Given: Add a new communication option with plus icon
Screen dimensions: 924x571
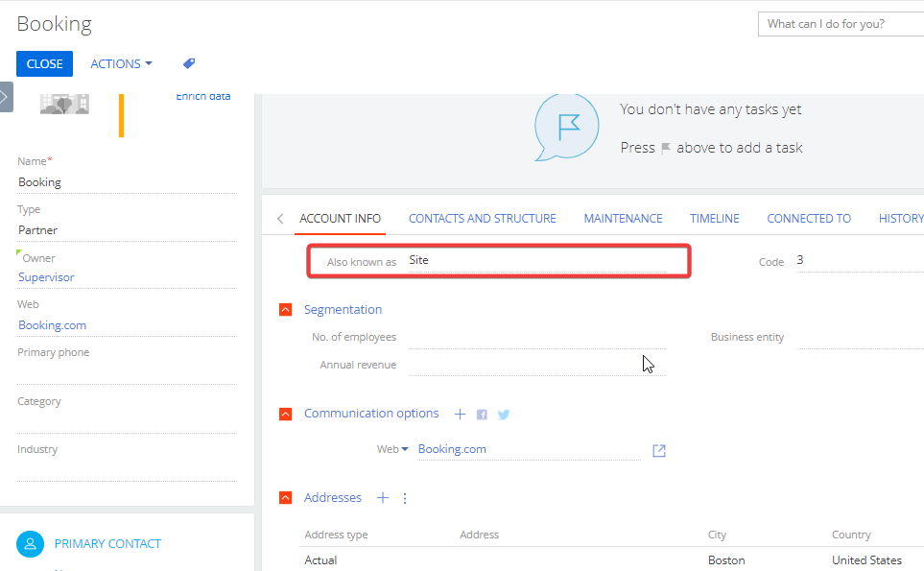Looking at the screenshot, I should tap(461, 415).
